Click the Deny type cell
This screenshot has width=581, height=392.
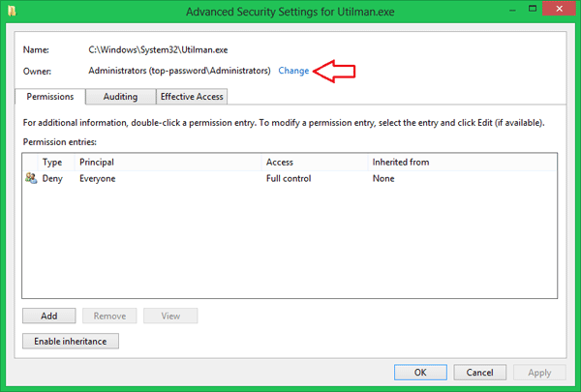pyautogui.click(x=52, y=179)
